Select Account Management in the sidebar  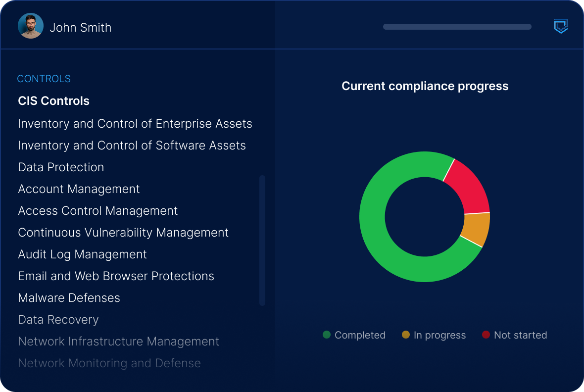[79, 189]
